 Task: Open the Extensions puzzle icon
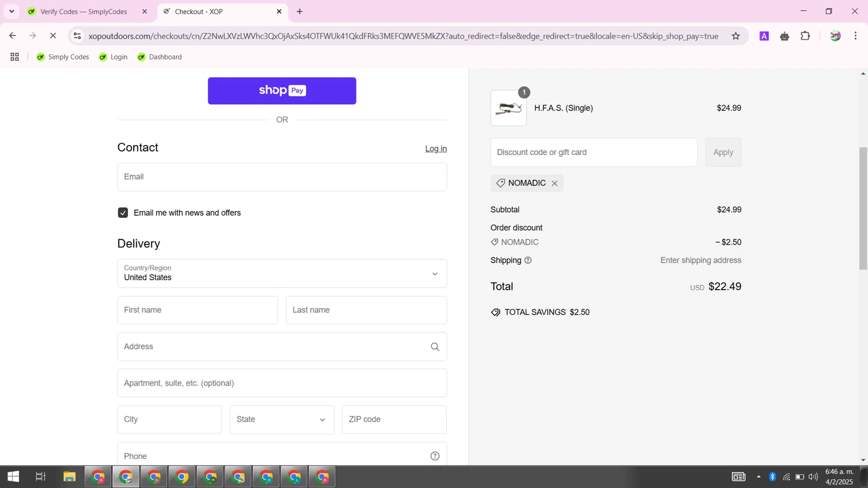[805, 36]
